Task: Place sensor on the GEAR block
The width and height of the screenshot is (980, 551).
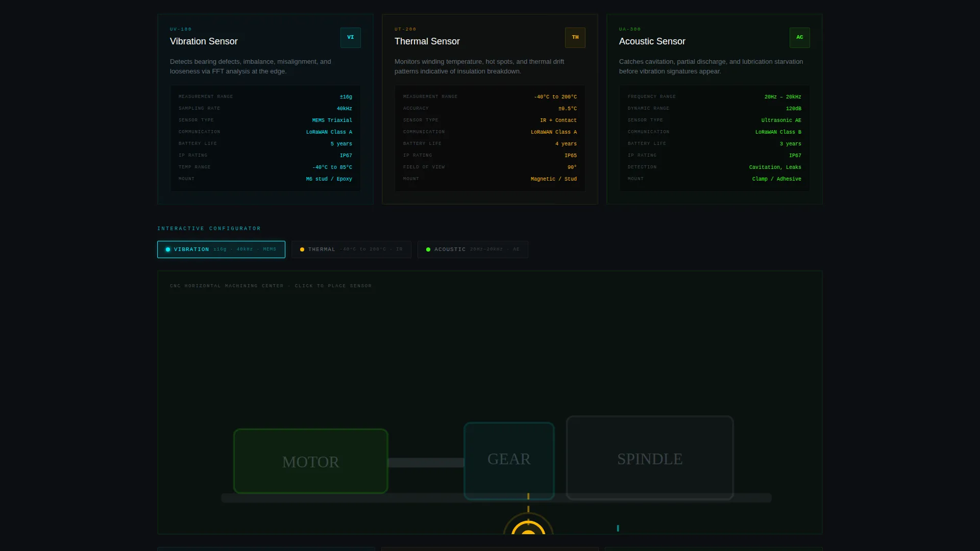Action: point(509,461)
